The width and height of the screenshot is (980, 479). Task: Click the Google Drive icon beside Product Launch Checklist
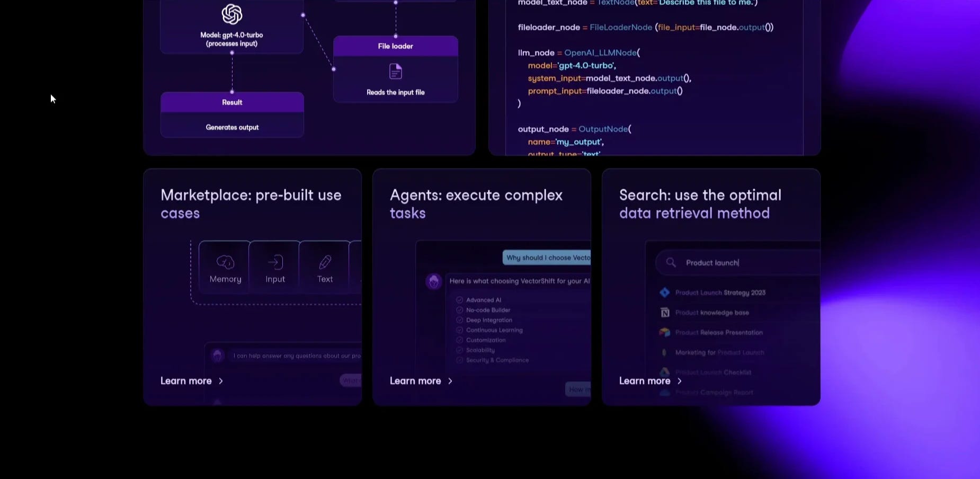pyautogui.click(x=665, y=372)
